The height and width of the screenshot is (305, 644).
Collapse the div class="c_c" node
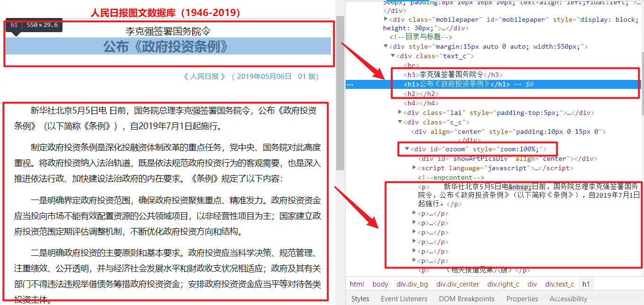tap(400, 122)
